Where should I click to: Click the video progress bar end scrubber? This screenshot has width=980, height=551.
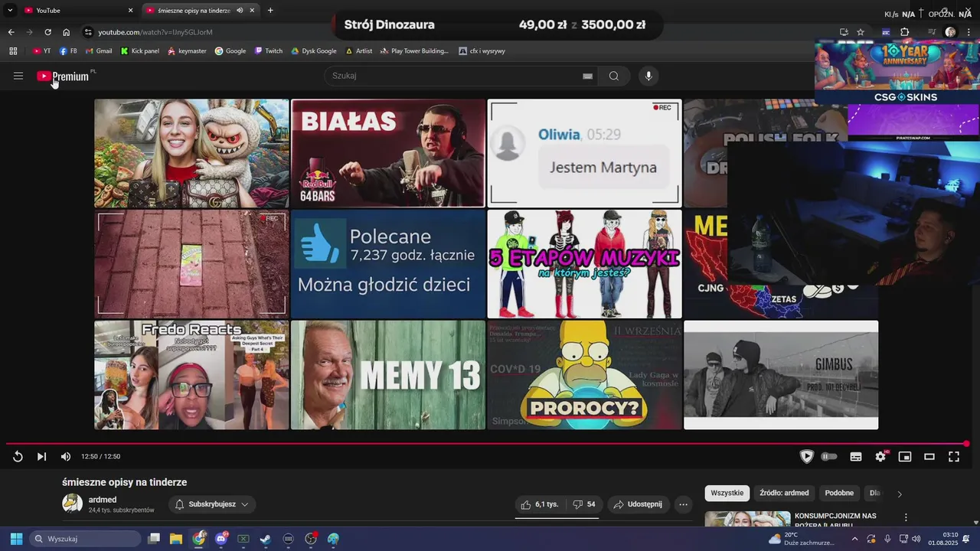[x=966, y=444]
